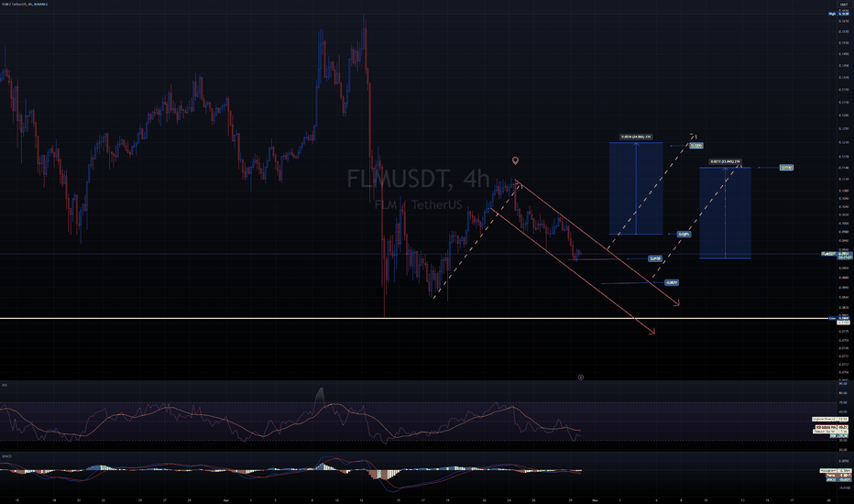
Task: Select the taller blue price range box
Action: (x=636, y=189)
